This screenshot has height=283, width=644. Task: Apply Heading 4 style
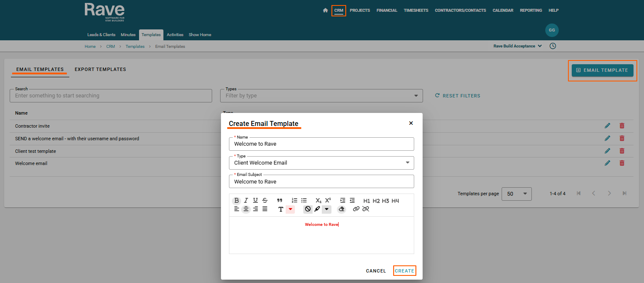pyautogui.click(x=395, y=201)
